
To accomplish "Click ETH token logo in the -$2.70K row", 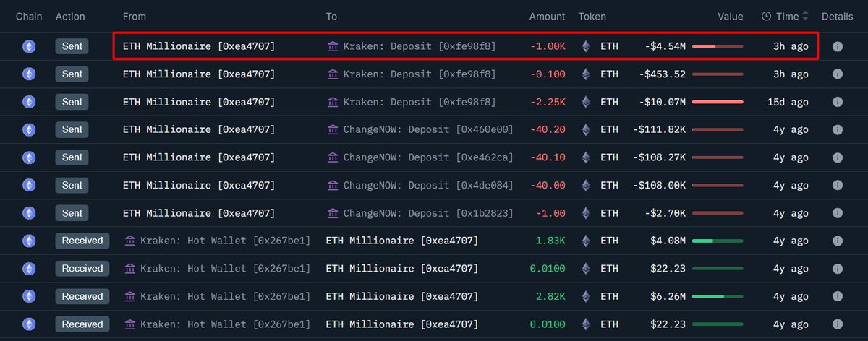I will click(x=585, y=213).
